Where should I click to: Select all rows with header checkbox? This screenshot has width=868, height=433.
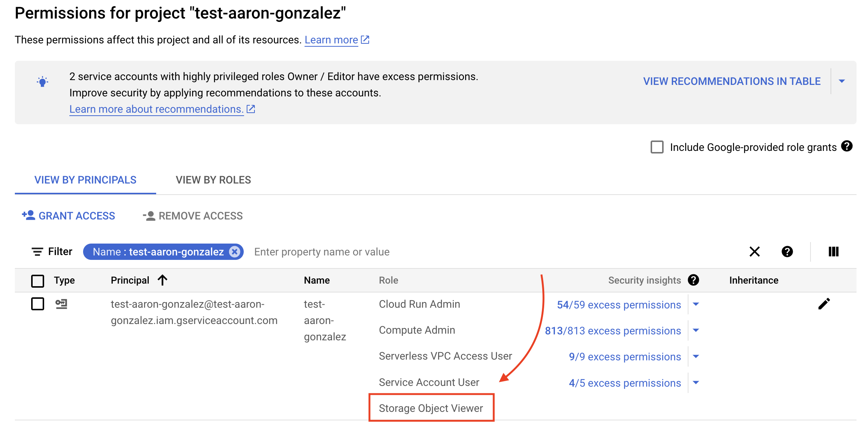pyautogui.click(x=37, y=281)
